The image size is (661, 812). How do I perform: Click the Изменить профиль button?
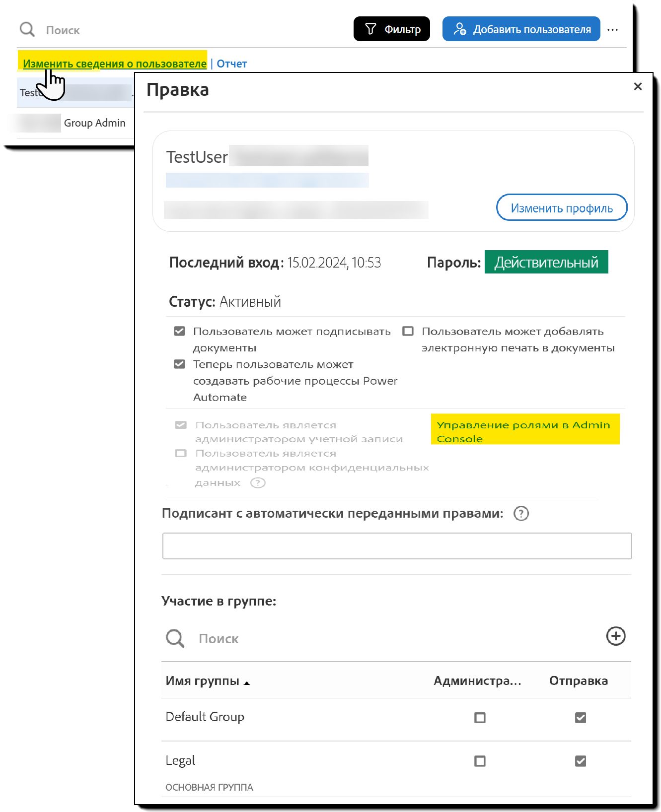pyautogui.click(x=562, y=208)
